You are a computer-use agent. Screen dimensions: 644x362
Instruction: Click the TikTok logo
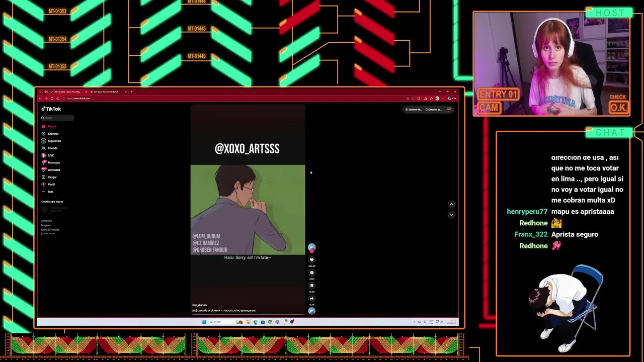51,109
